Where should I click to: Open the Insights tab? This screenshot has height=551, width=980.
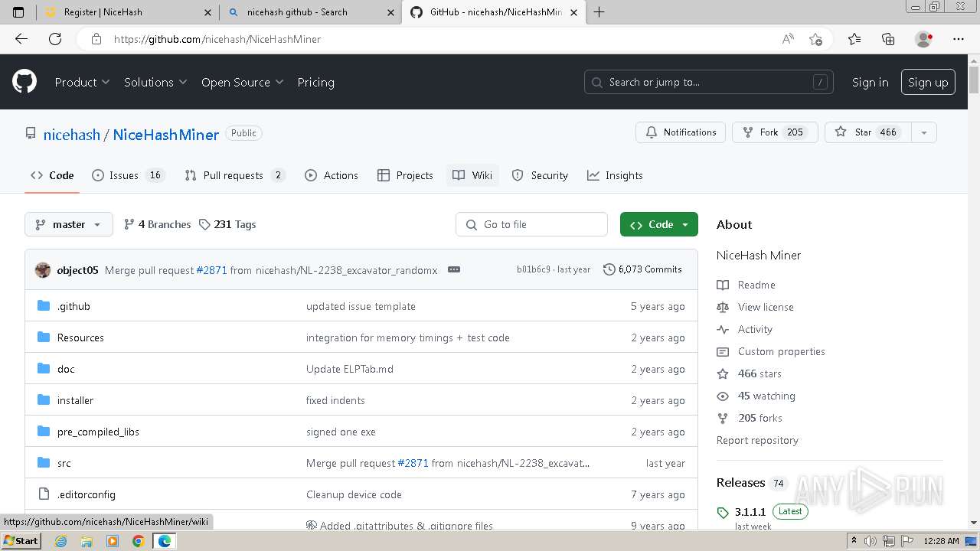[615, 175]
